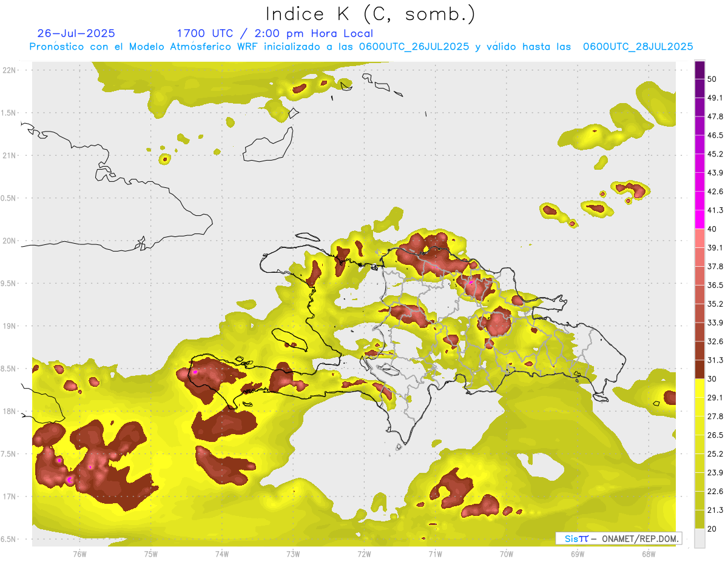Click "1700 UTC / 2:00 pm Hora Local" text

[275, 33]
